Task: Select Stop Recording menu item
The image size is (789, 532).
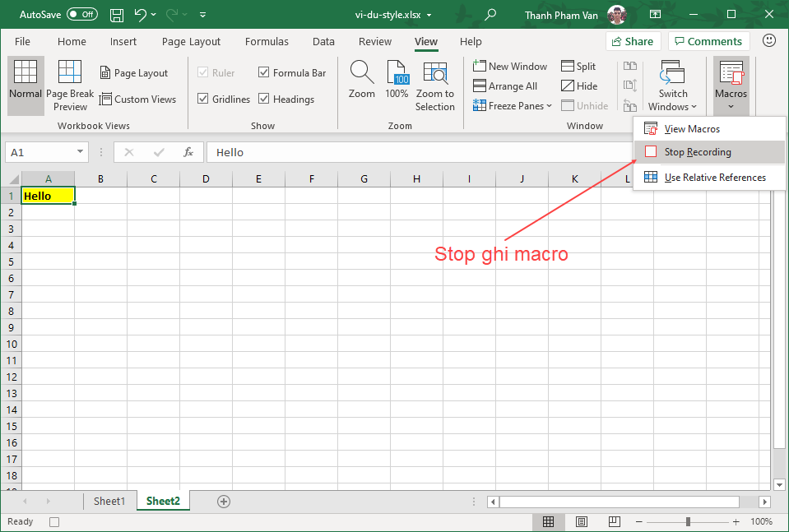Action: [x=709, y=152]
